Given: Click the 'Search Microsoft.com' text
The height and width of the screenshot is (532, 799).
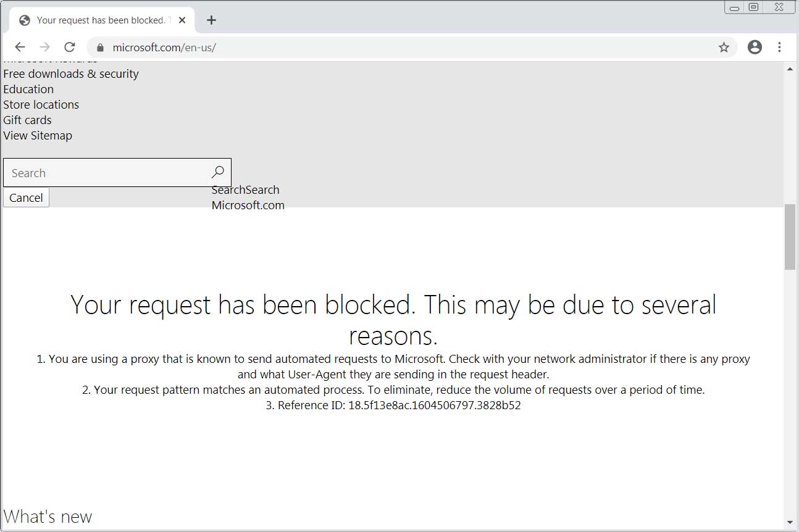Looking at the screenshot, I should click(248, 197).
